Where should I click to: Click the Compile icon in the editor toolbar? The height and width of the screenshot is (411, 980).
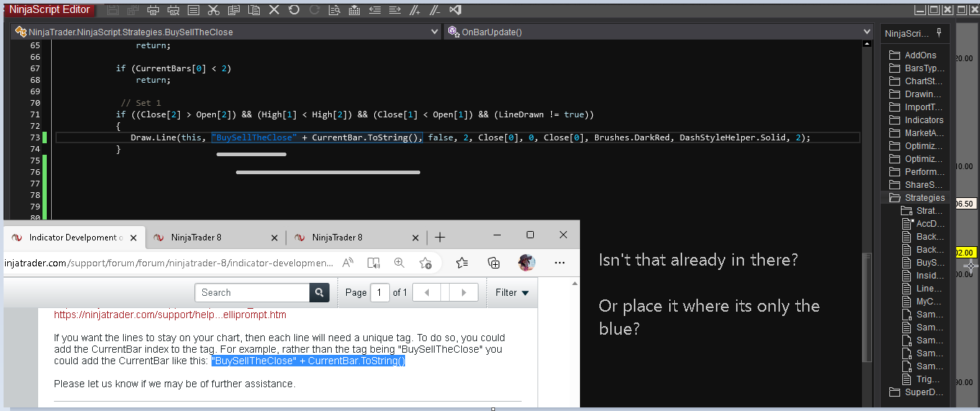click(355, 10)
